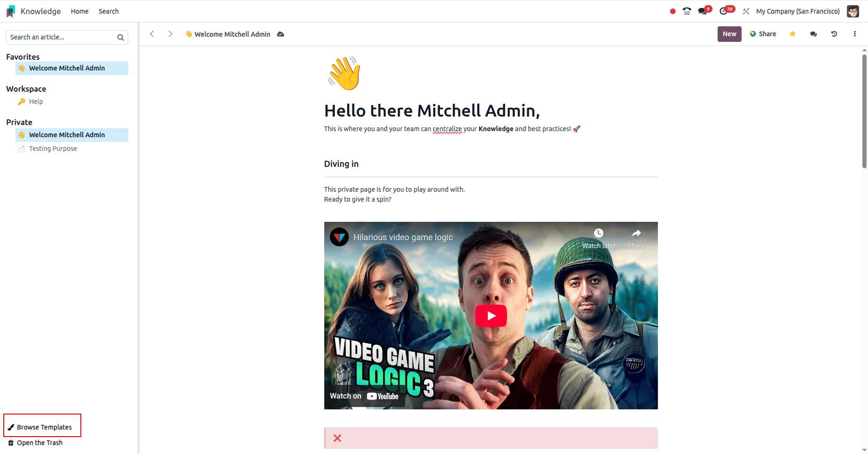This screenshot has width=868, height=454.
Task: Click the cloud save status icon
Action: point(281,34)
